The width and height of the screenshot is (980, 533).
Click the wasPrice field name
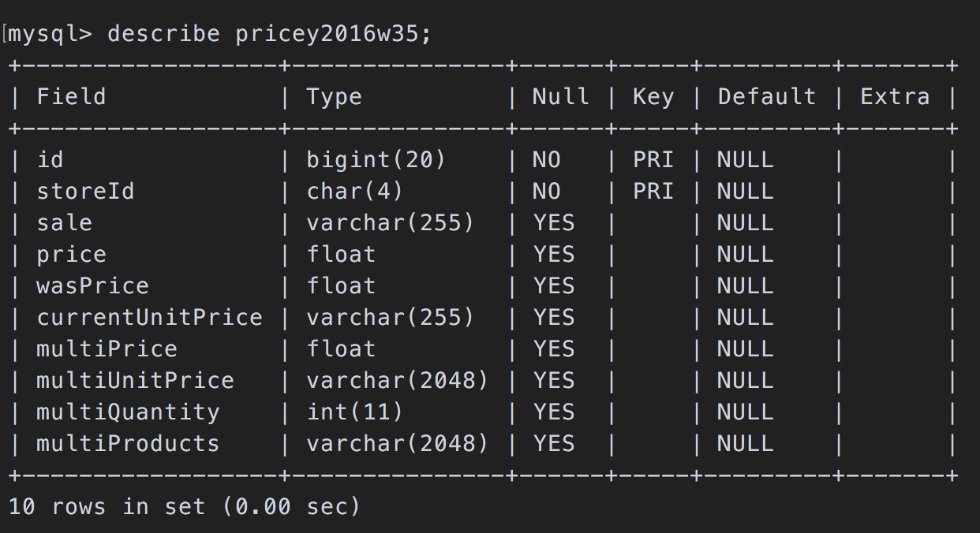(92, 286)
